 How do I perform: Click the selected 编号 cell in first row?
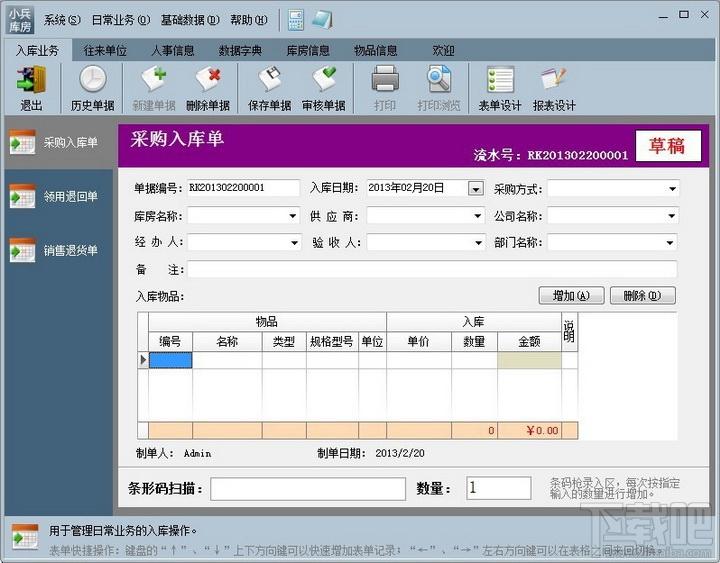click(x=170, y=360)
